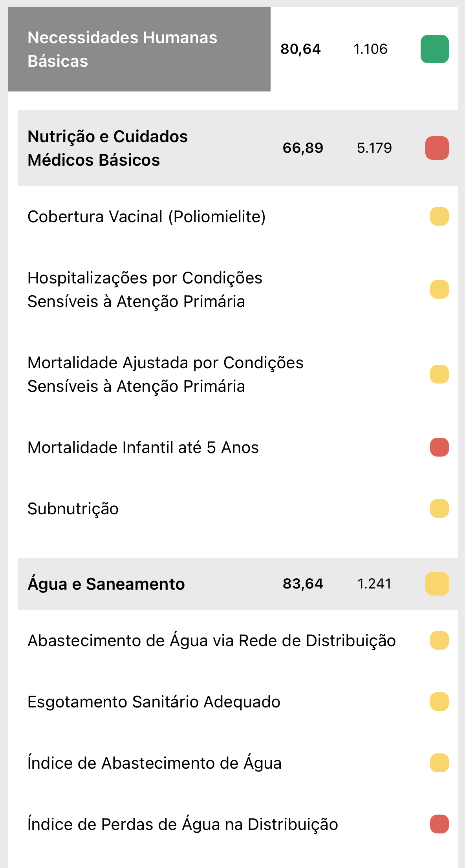The width and height of the screenshot is (465, 868).
Task: Click the yellow indicator for Cobertura Vacinal (Poliomielite)
Action: 439,216
